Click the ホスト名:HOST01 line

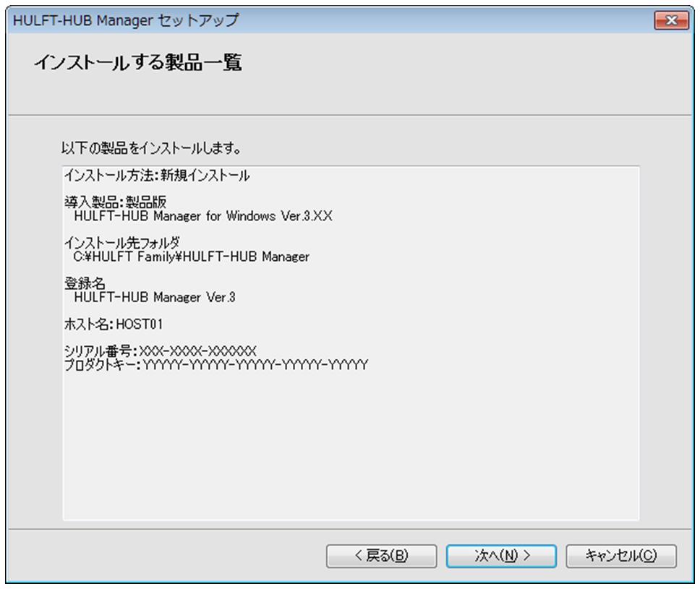click(114, 324)
